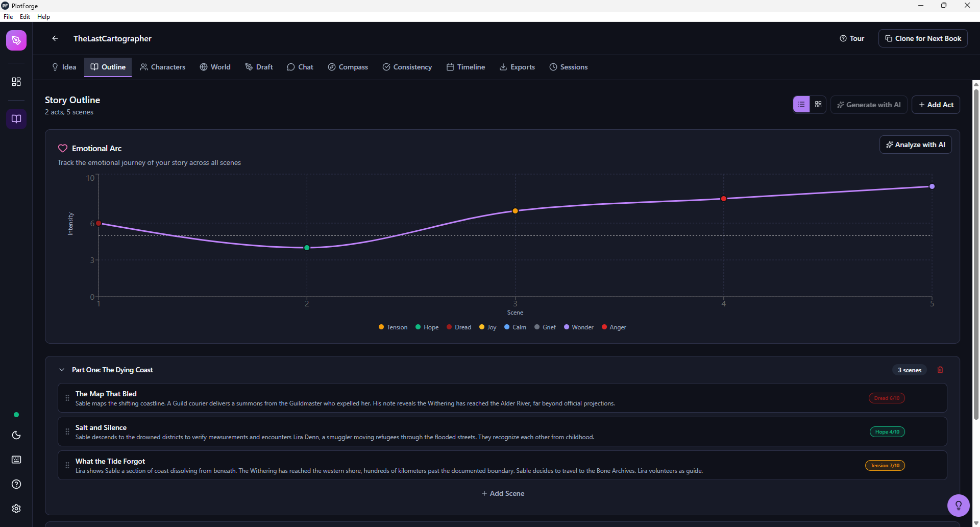Toggle dark mode with the moon icon

coord(16,435)
